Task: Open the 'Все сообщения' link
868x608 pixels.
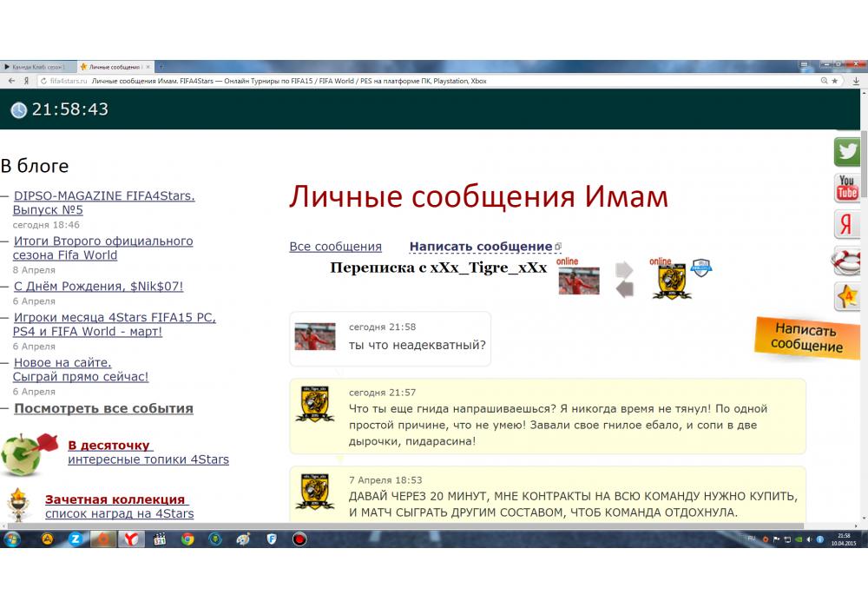Action: (335, 247)
